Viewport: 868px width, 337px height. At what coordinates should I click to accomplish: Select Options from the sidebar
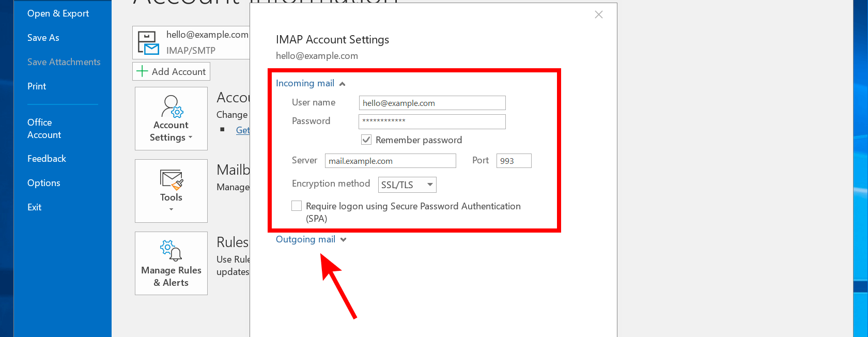43,182
